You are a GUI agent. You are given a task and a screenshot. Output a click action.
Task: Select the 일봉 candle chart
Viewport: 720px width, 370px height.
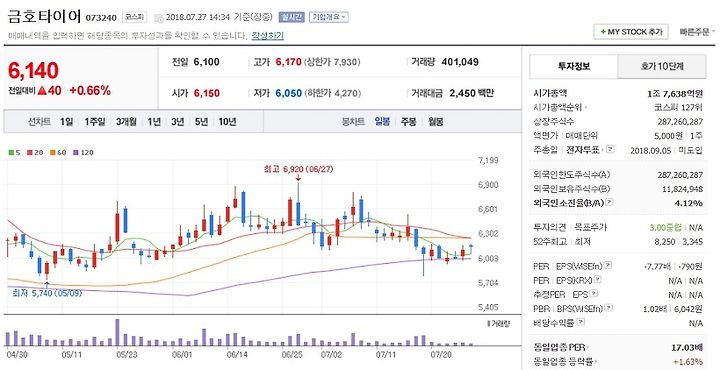(382, 122)
